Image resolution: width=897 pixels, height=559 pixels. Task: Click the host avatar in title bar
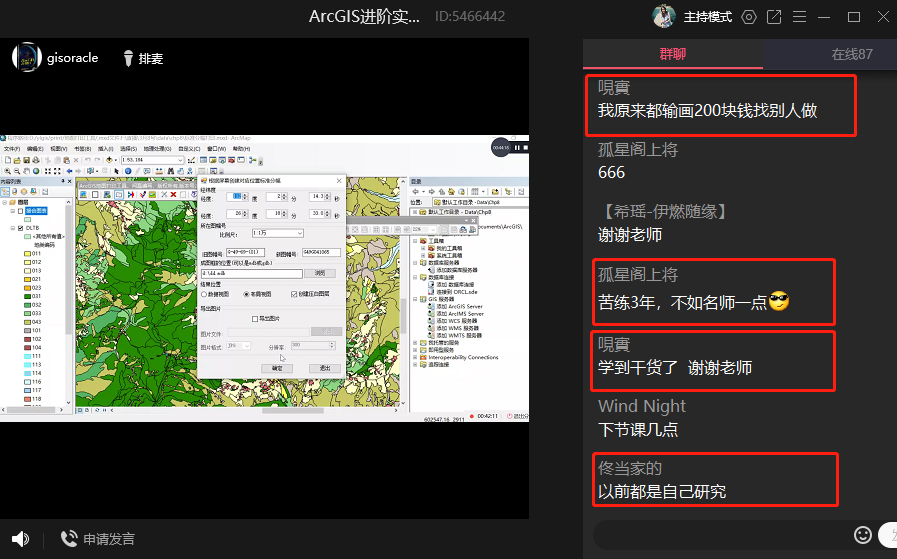click(x=664, y=16)
